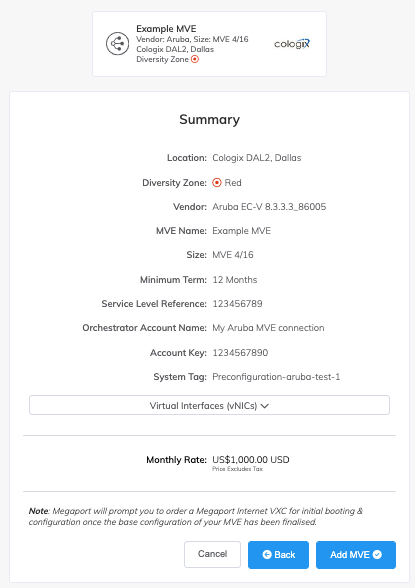
Task: Click the red diversity zone icon in header card
Action: [x=195, y=59]
